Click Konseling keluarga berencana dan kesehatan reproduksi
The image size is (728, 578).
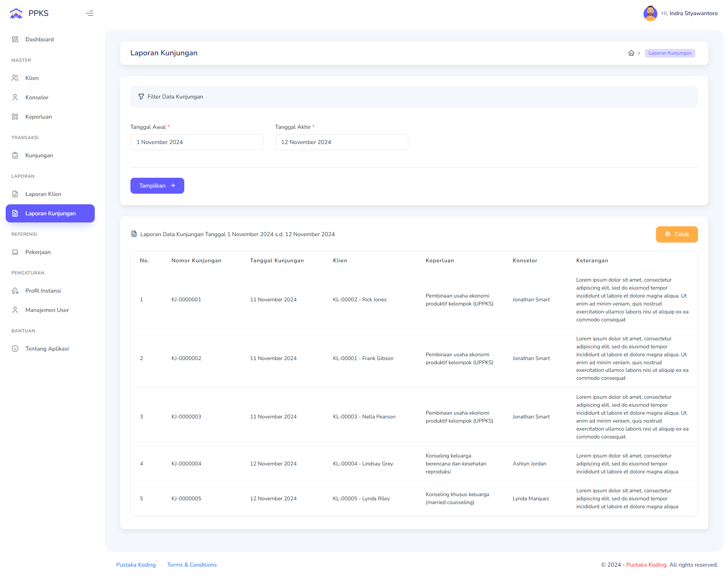(456, 464)
